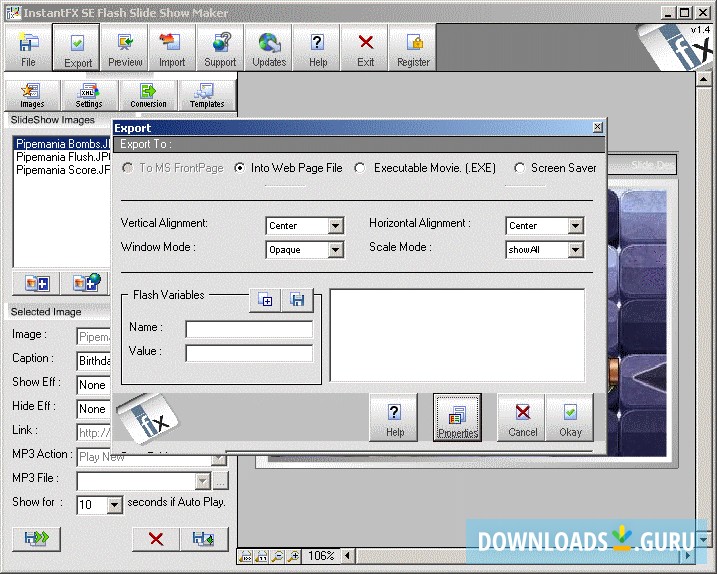Select Executable Movie (.EXE) option
The width and height of the screenshot is (717, 574).
coord(360,168)
